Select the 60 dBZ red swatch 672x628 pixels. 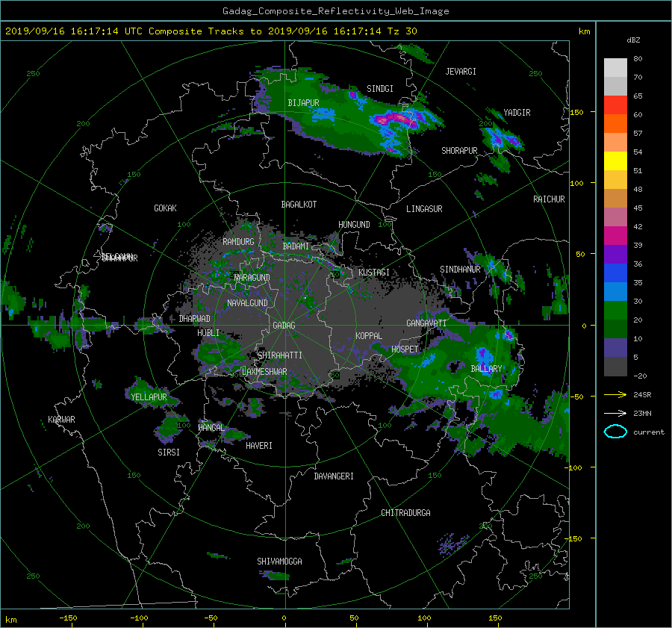click(x=615, y=105)
